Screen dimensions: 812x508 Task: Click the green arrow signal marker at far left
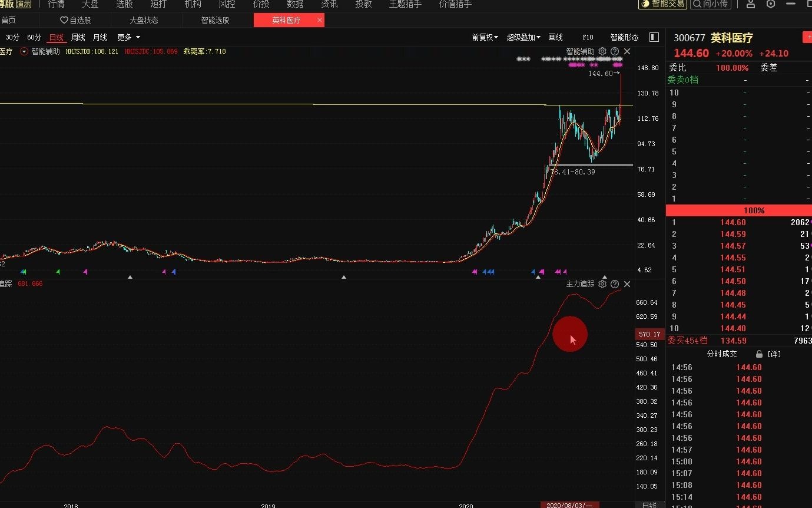24,272
